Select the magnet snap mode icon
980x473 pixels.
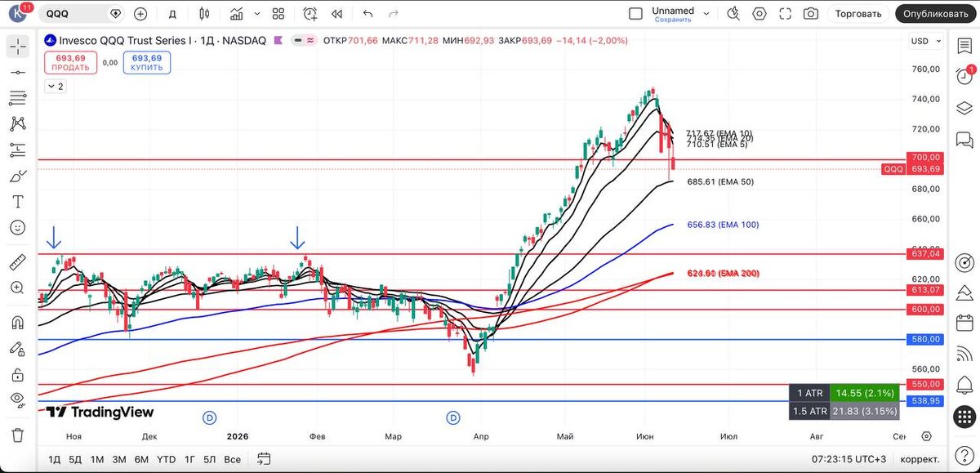click(x=17, y=323)
